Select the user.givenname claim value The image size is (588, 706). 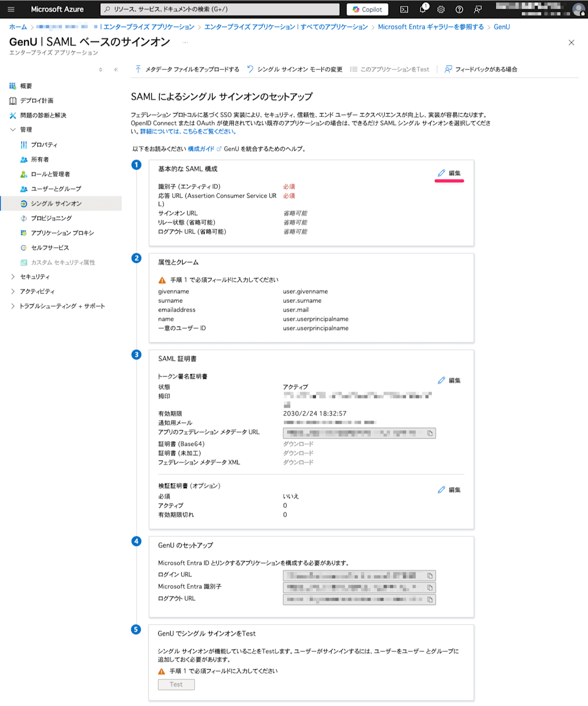[x=305, y=291]
